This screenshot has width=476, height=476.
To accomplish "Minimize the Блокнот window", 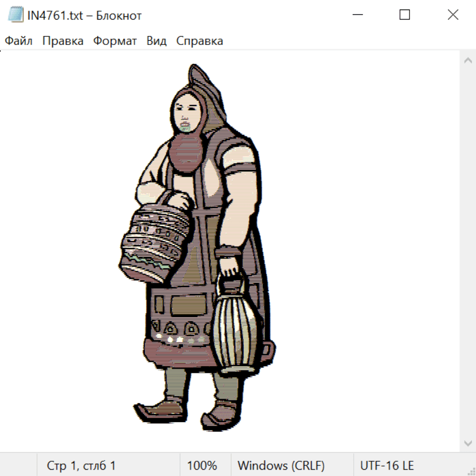I will tap(357, 15).
